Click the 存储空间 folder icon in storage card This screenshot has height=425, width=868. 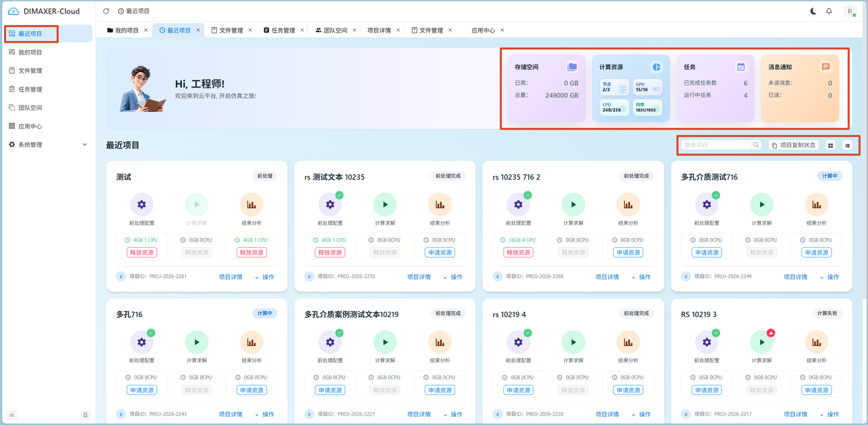pos(572,67)
